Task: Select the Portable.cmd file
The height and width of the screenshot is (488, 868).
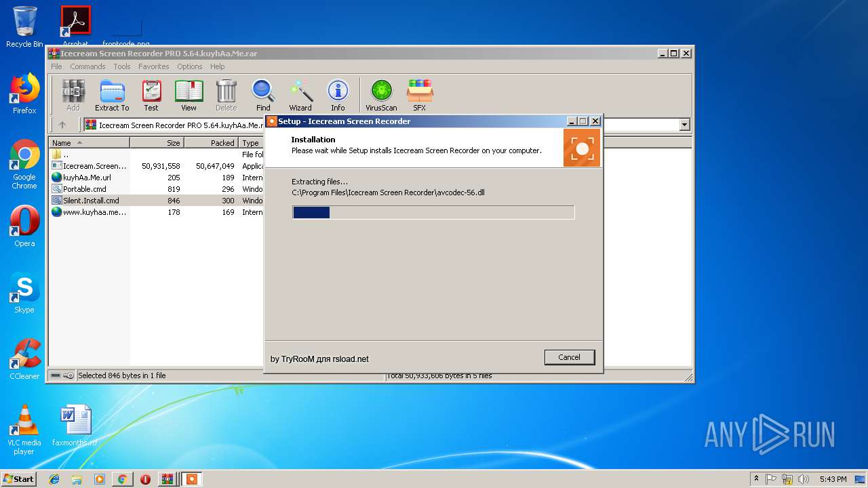Action: click(156, 189)
